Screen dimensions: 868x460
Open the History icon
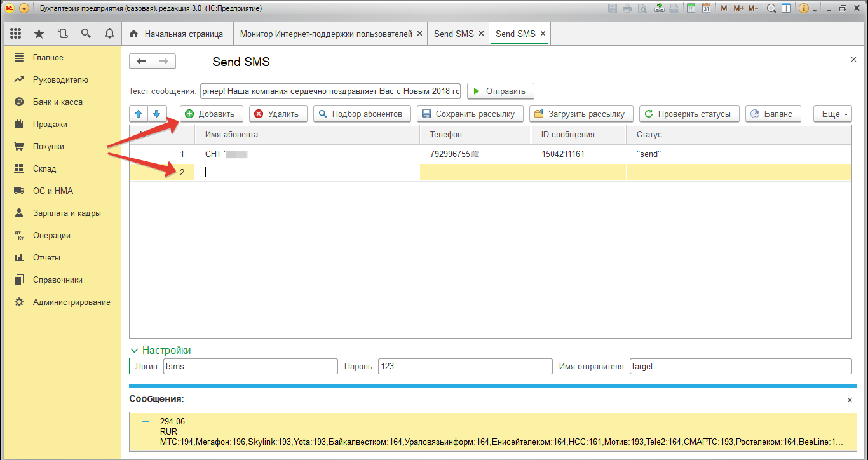tap(62, 34)
